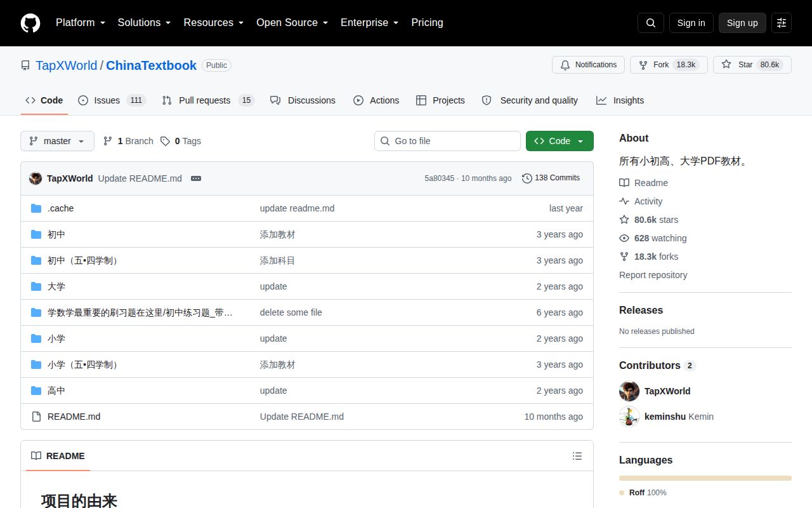Open the green Code dropdown button
This screenshot has height=508, width=812.
pos(560,141)
